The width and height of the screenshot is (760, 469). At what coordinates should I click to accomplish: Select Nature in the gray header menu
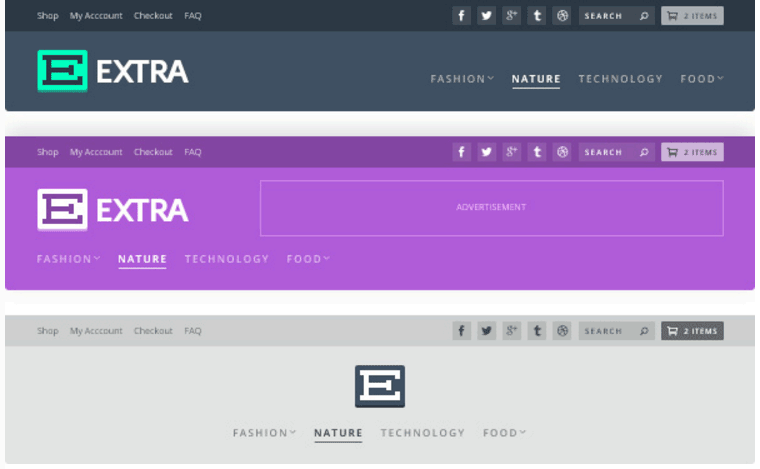point(338,433)
